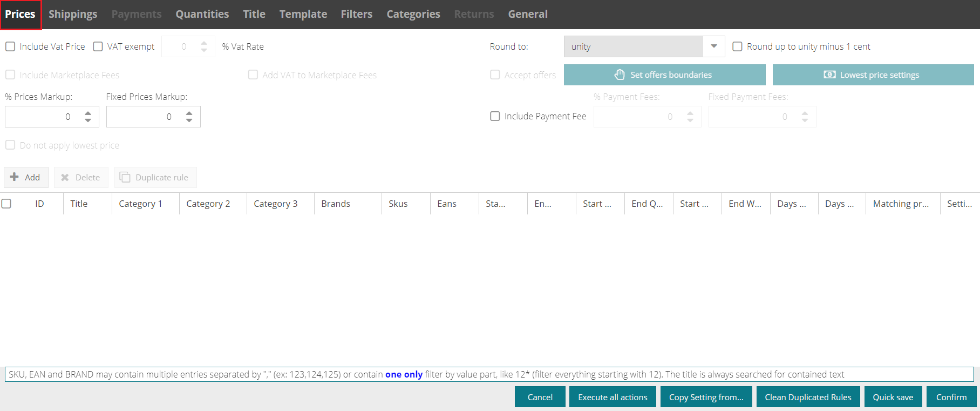This screenshot has width=980, height=411.
Task: Click the money icon on Lowest price settings
Action: [x=829, y=75]
